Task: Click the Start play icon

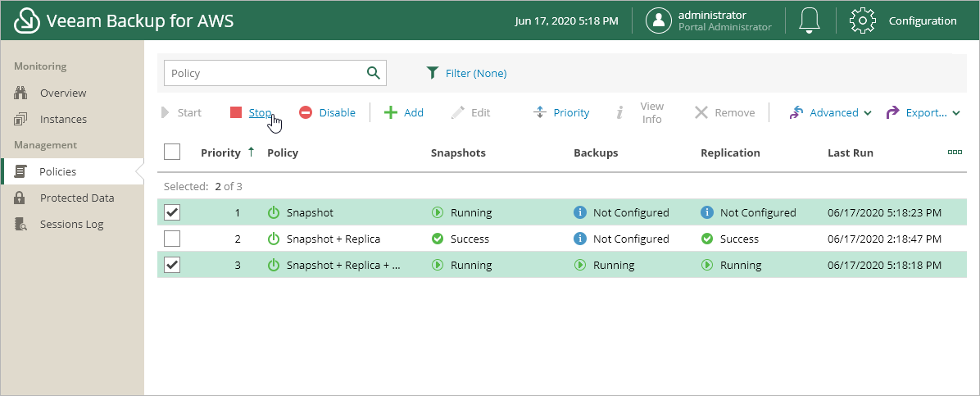Action: (x=166, y=112)
